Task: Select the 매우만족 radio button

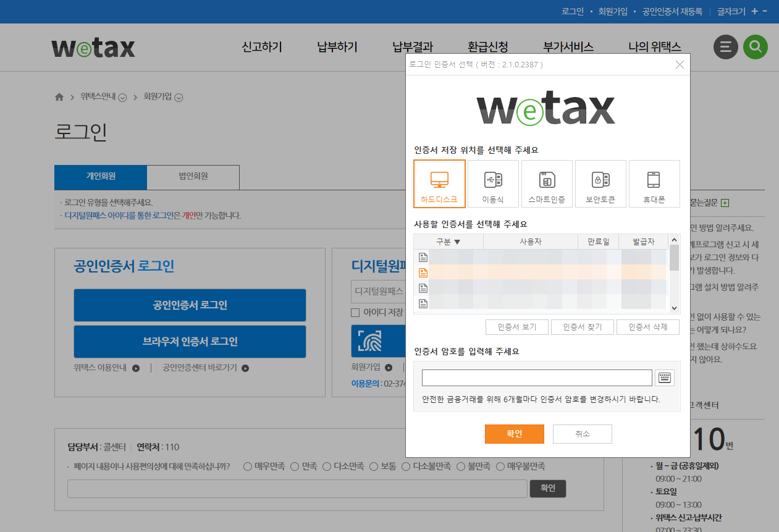Action: (248, 467)
